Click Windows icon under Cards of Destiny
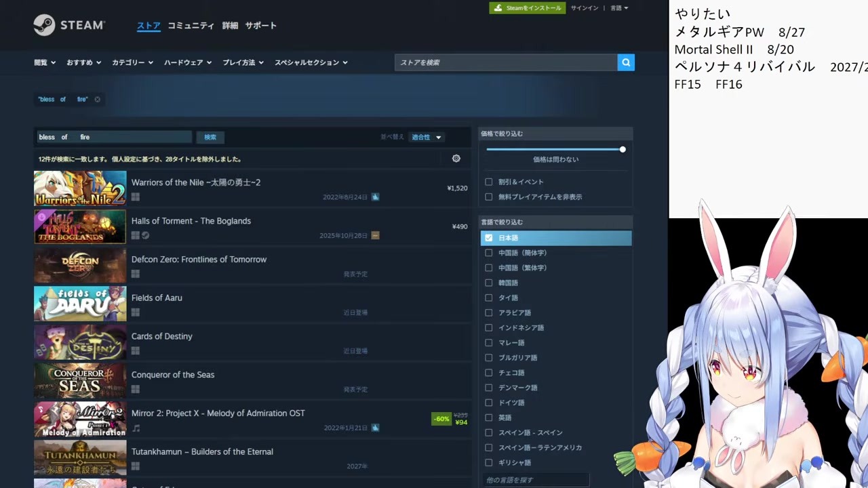The image size is (868, 488). (x=136, y=351)
